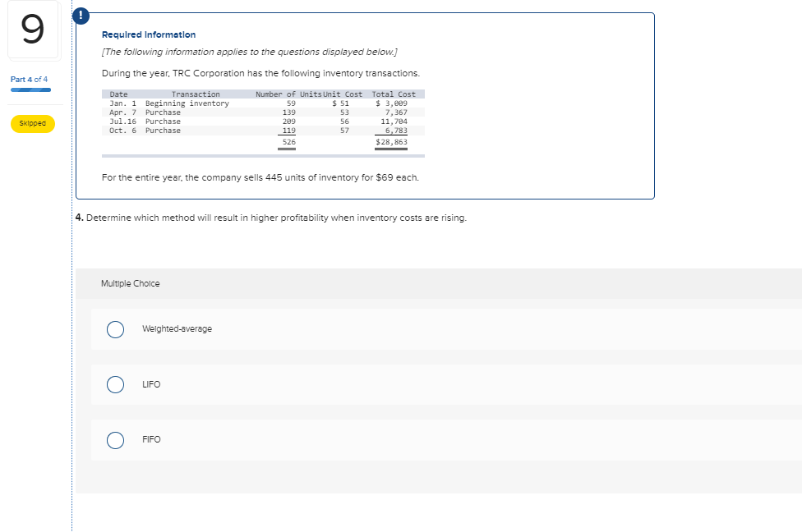Click the question number 9 box

point(32,30)
